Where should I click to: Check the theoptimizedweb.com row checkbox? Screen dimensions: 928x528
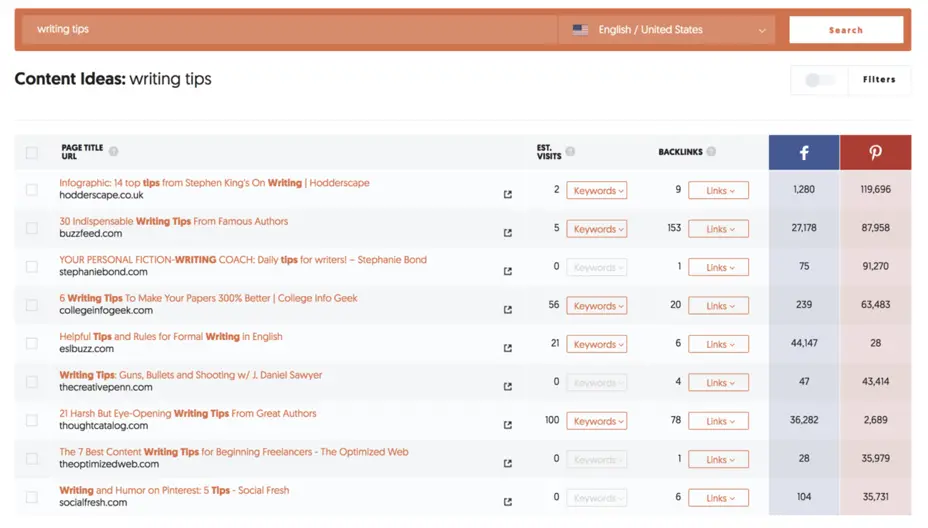click(x=32, y=459)
